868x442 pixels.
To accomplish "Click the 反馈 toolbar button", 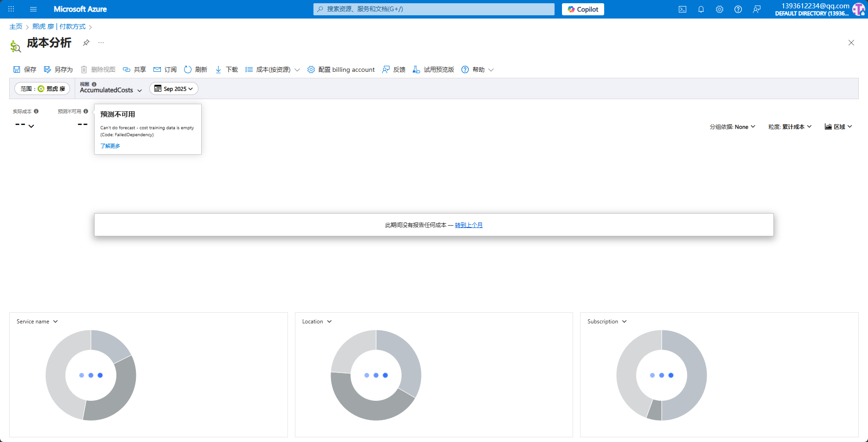I will [394, 69].
